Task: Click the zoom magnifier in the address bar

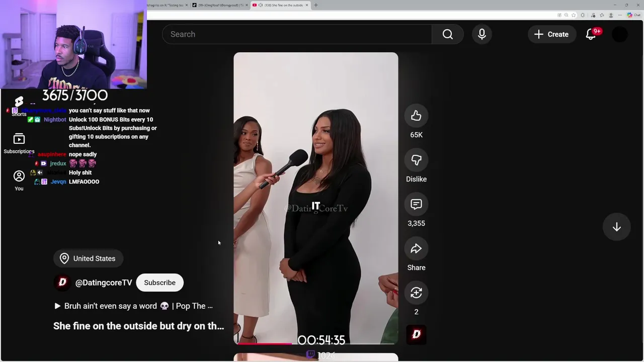Action: pos(567,15)
